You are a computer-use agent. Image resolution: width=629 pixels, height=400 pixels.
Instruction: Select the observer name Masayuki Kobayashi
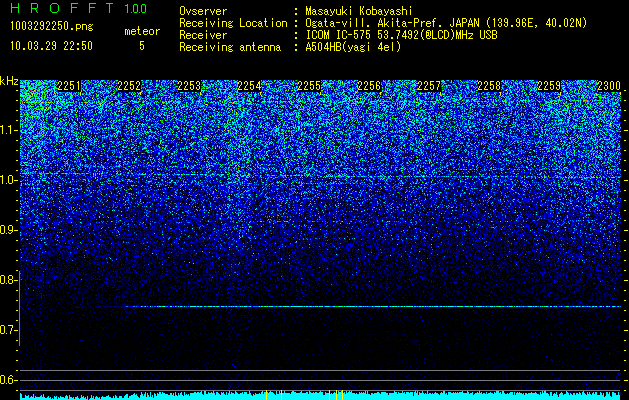(359, 11)
